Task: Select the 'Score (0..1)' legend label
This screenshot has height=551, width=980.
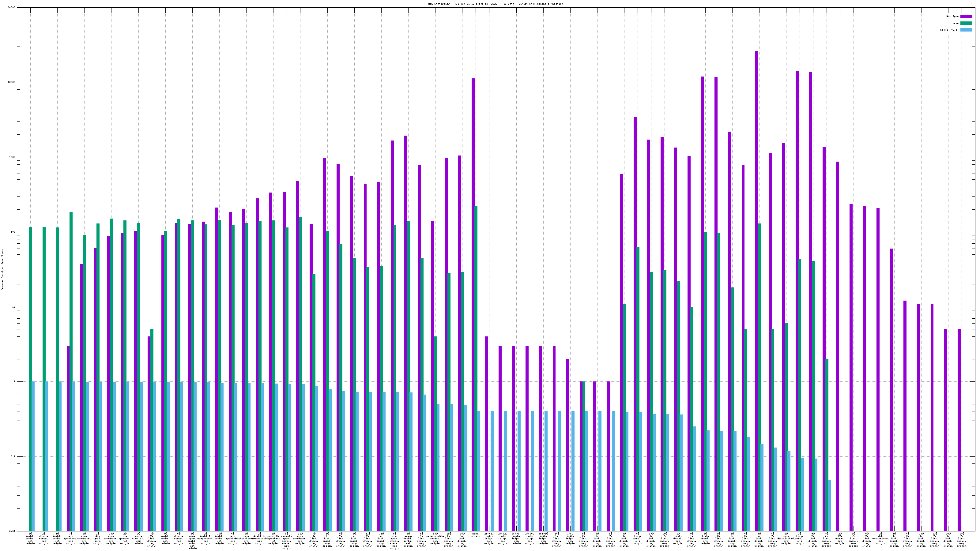Action: pyautogui.click(x=949, y=30)
